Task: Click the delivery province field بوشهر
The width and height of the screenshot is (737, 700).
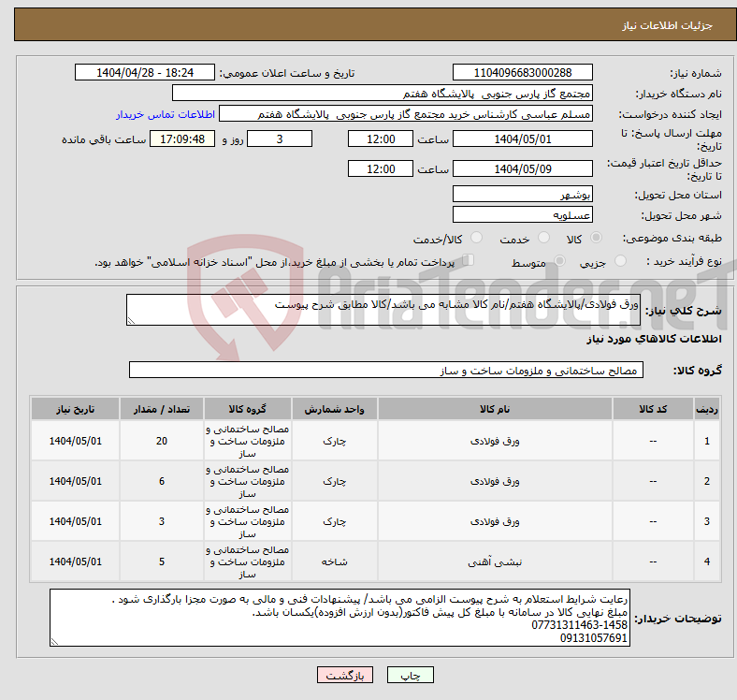Action: point(523,194)
